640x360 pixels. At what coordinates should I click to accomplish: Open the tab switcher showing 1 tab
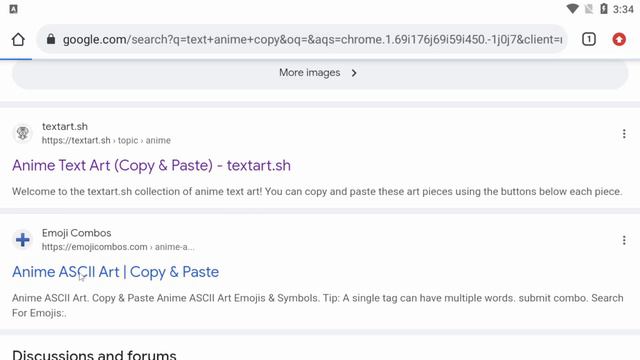pyautogui.click(x=589, y=39)
